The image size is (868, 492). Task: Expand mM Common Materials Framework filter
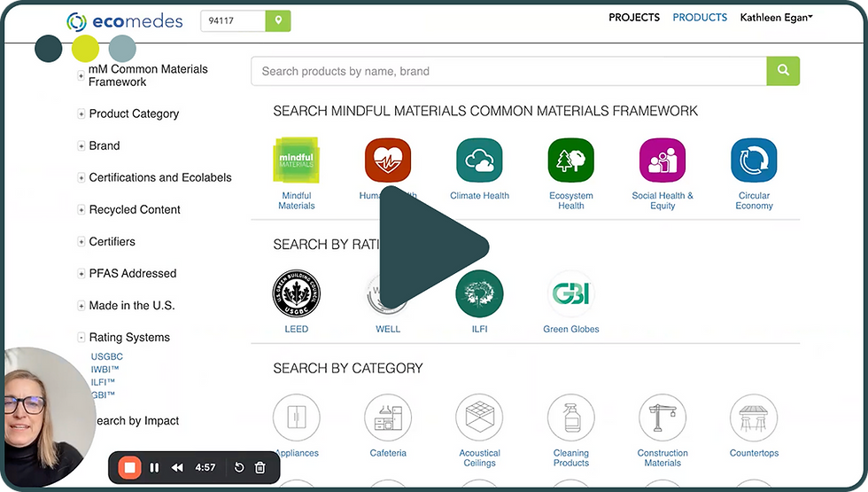pyautogui.click(x=81, y=75)
